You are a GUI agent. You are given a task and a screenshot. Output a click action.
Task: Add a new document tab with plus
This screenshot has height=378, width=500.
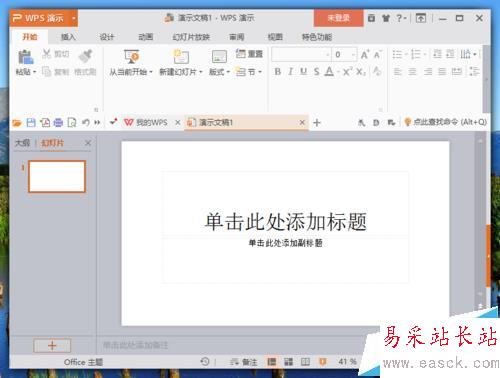(317, 123)
